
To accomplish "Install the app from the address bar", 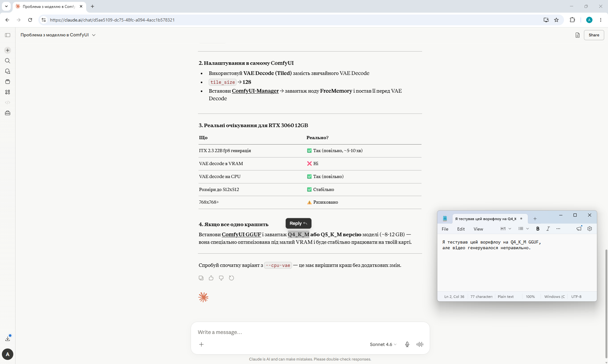I will pos(546,20).
